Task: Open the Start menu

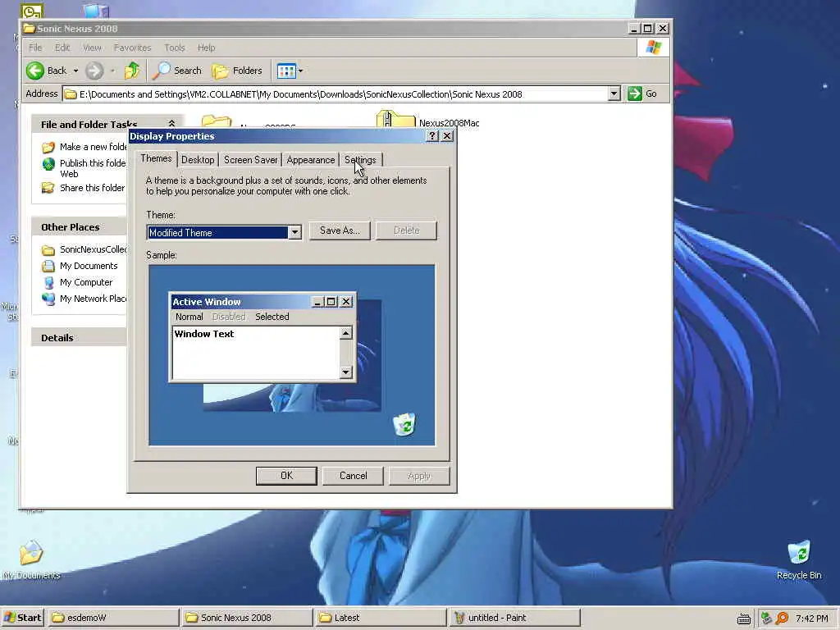Action: (22, 618)
